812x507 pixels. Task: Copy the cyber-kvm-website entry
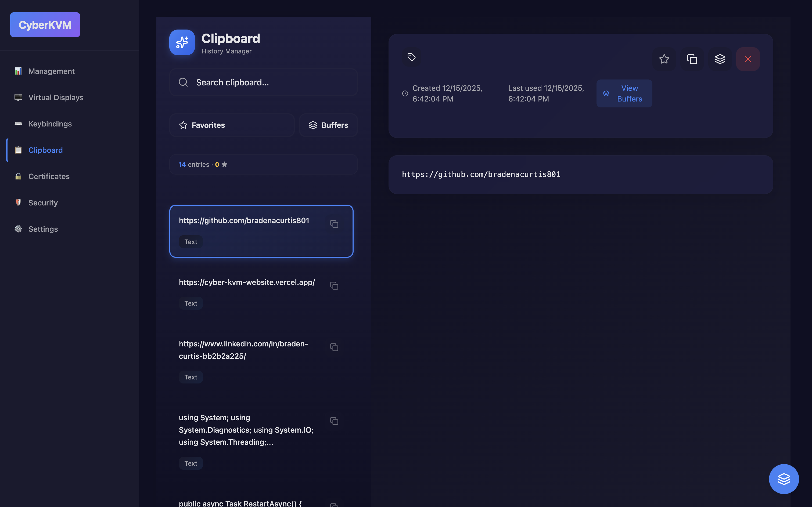334,286
